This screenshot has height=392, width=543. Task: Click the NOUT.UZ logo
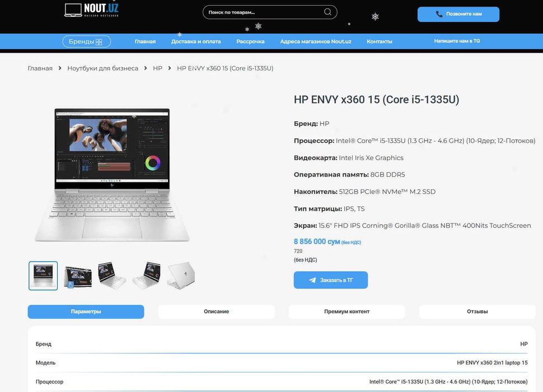(x=92, y=10)
